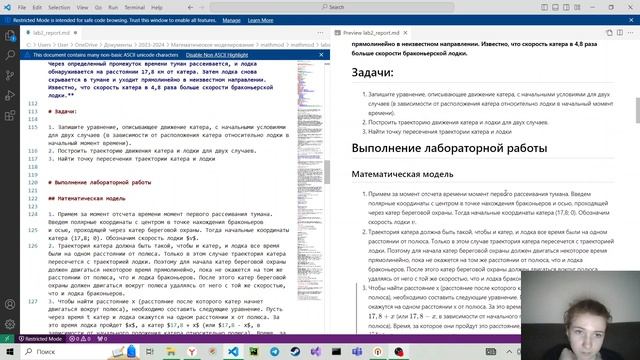Image resolution: width=640 pixels, height=360 pixels.
Task: Open Manage gear in activity bar
Action: [10, 324]
